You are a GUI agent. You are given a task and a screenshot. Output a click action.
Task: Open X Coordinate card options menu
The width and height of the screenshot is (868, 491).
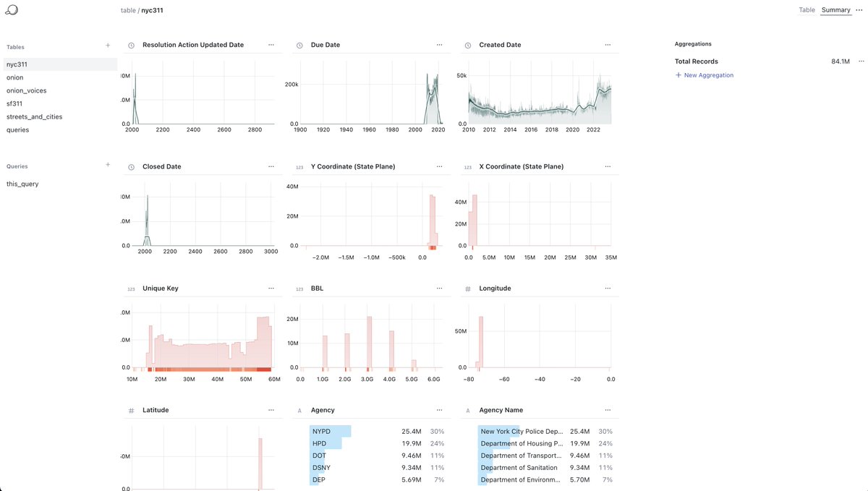tap(608, 166)
